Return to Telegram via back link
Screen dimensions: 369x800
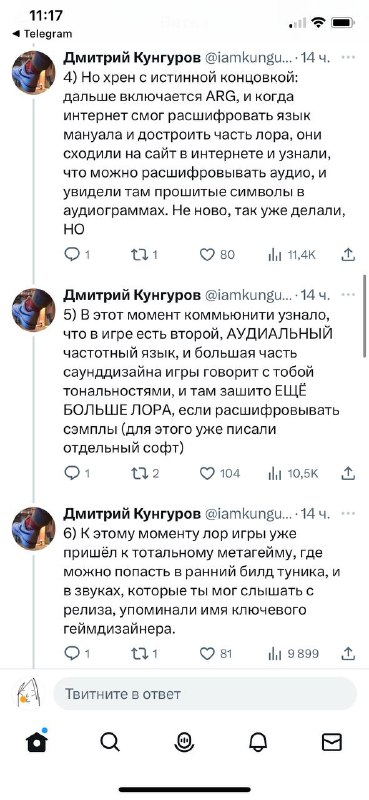[42, 34]
